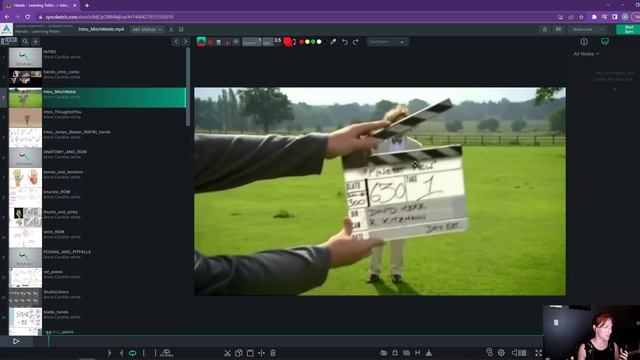Reload the browser page
The width and height of the screenshot is (640, 360).
(27, 17)
